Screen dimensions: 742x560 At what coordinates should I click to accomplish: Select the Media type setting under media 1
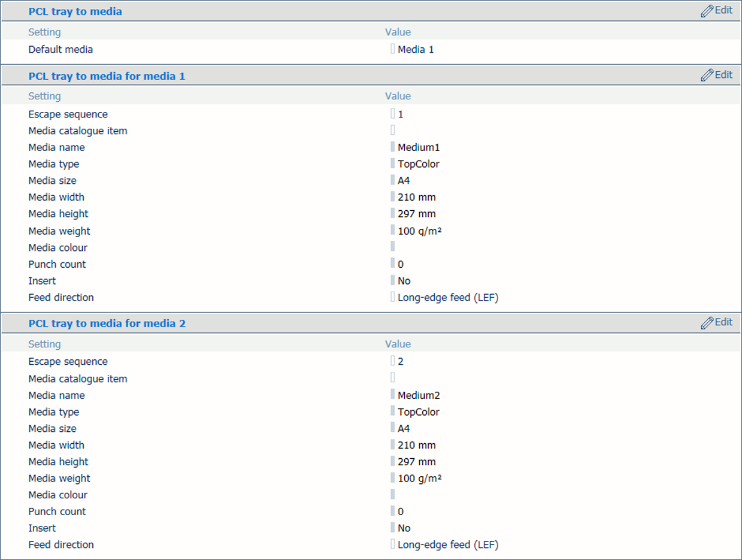tap(53, 164)
